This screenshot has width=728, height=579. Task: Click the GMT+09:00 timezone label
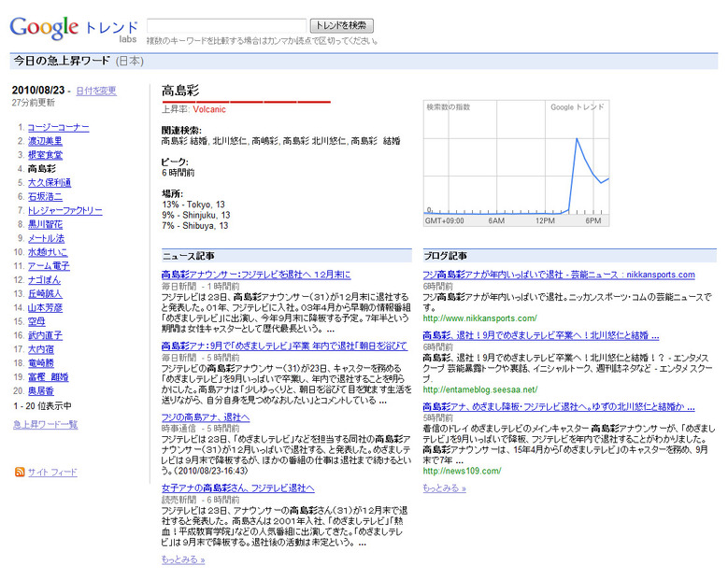(x=444, y=220)
